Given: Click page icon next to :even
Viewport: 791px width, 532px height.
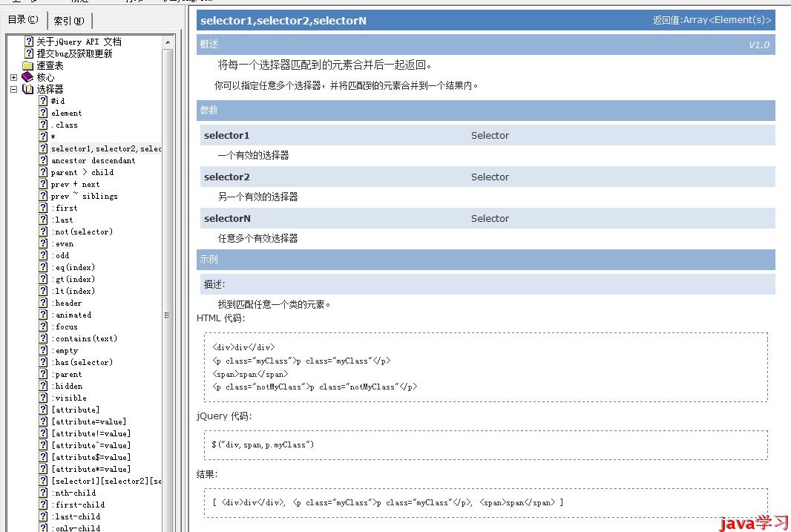Looking at the screenshot, I should tap(43, 243).
